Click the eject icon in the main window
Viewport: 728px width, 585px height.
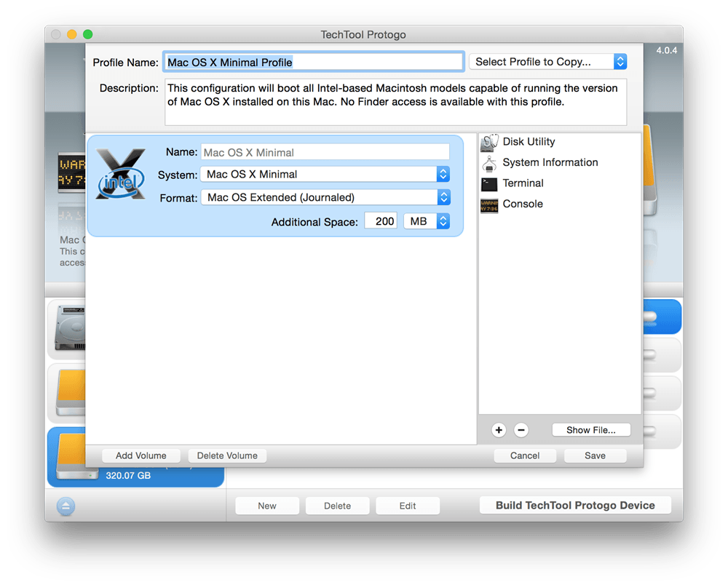pos(66,506)
